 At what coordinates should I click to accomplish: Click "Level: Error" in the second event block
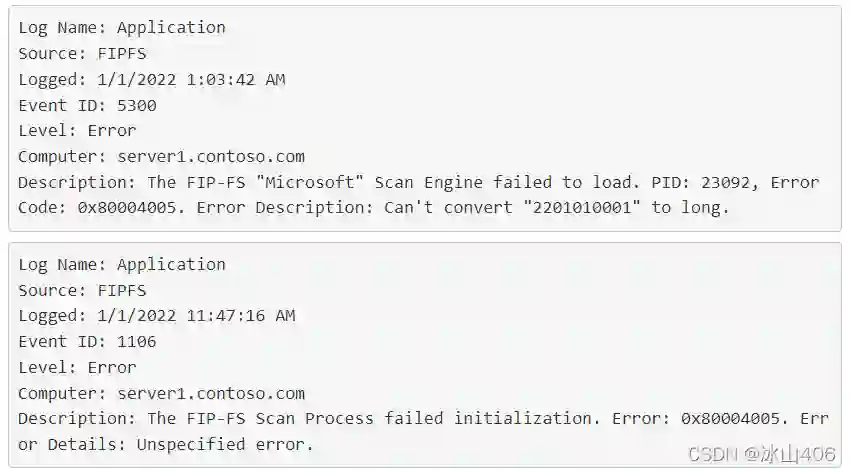(77, 368)
